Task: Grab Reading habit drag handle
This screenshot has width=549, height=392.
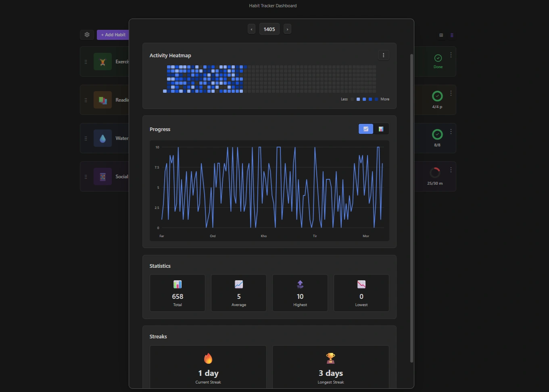Action: tap(86, 100)
